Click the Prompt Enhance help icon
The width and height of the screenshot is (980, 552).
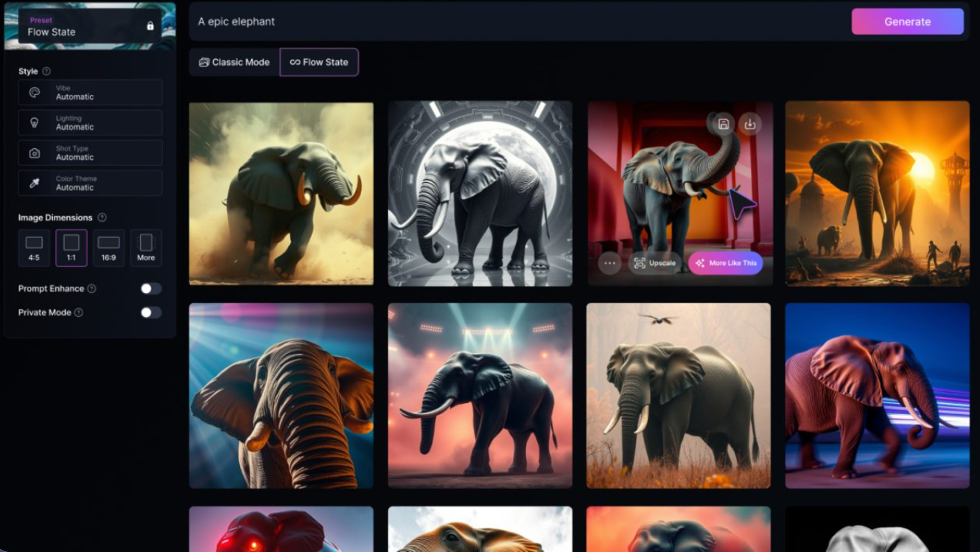91,289
